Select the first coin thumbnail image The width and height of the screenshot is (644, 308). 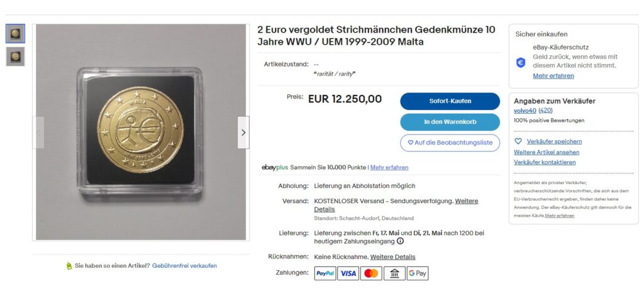click(x=15, y=34)
